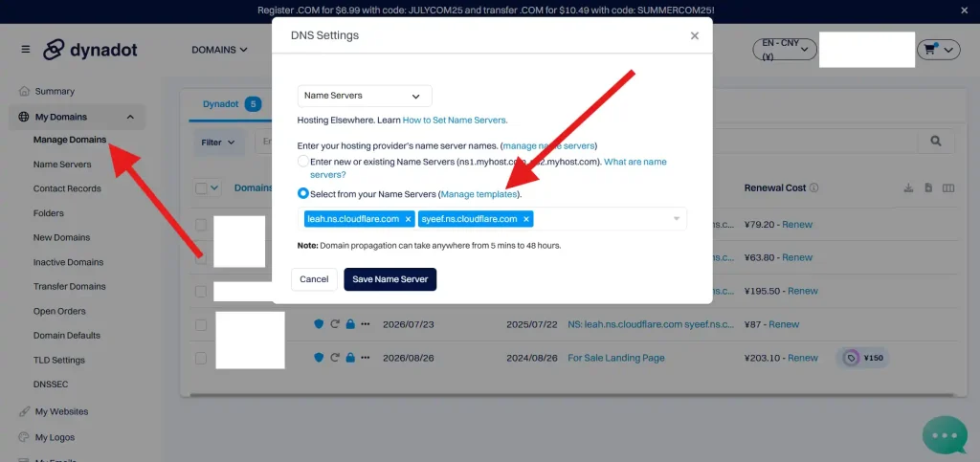Click the domain search magnifier icon
The width and height of the screenshot is (980, 462).
point(936,142)
